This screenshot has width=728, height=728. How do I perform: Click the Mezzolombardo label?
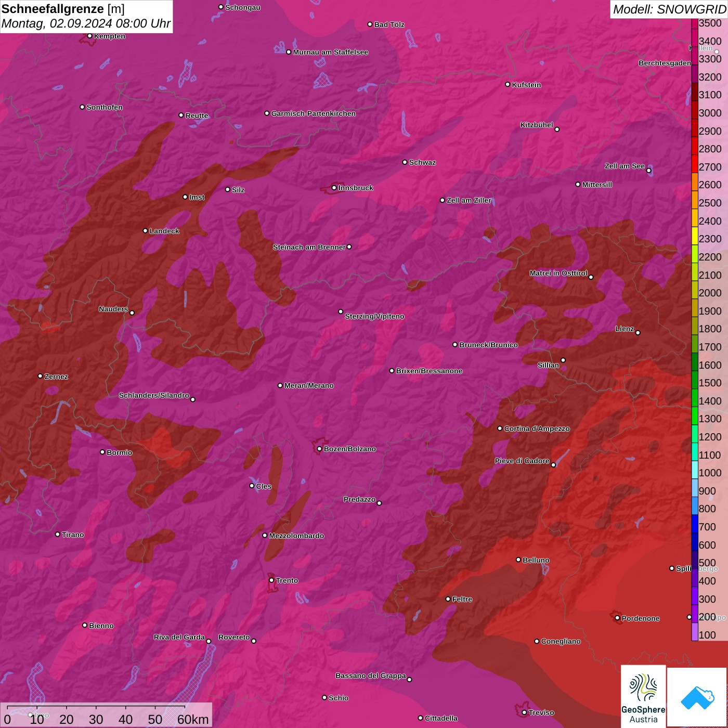[x=296, y=536]
